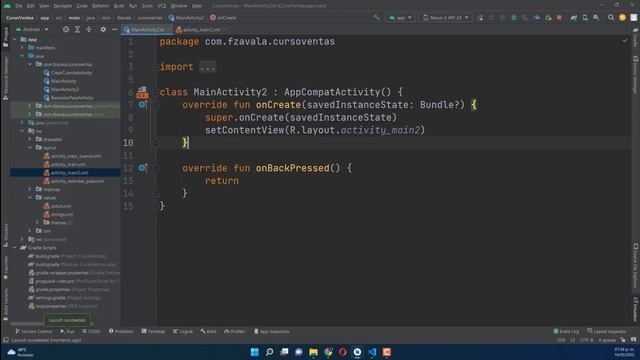Click the Select Opened File target icon
The height and width of the screenshot is (360, 640).
coord(66,29)
